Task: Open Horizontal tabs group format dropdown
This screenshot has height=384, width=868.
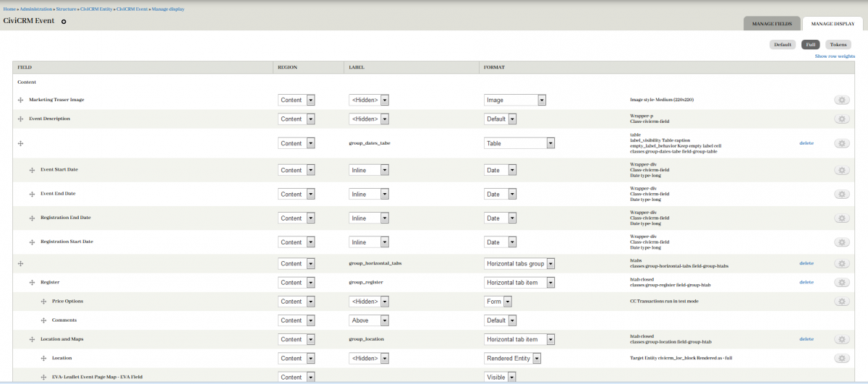Action: click(x=519, y=263)
